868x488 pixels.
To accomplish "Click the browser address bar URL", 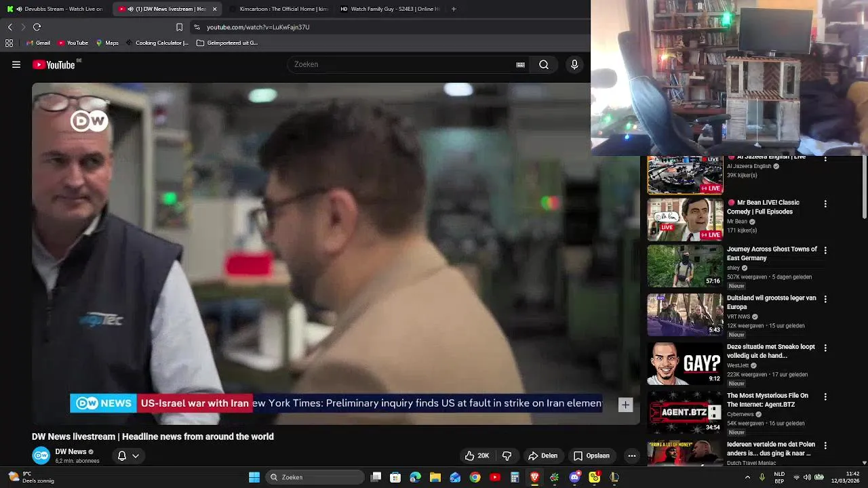I will (x=258, y=27).
